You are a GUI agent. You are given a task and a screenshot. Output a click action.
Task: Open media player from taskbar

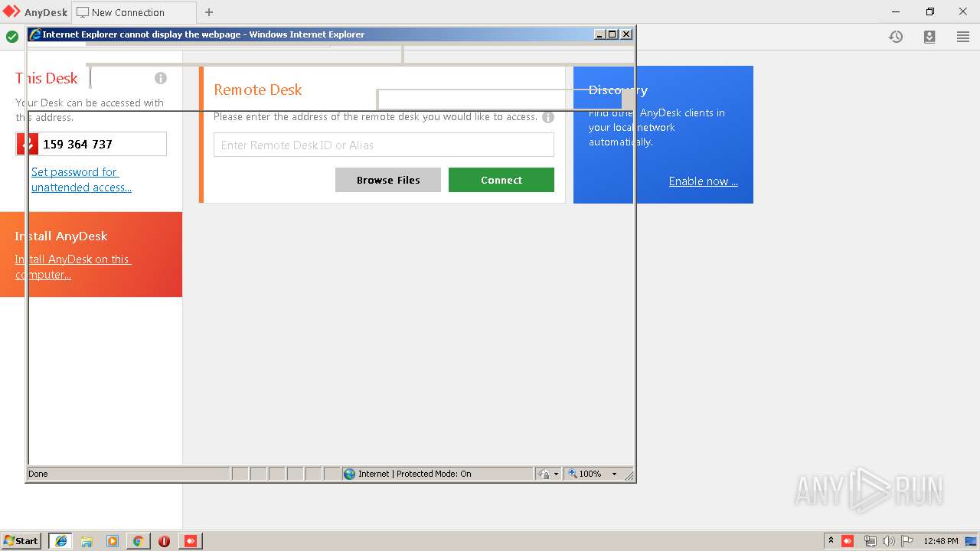pos(113,541)
